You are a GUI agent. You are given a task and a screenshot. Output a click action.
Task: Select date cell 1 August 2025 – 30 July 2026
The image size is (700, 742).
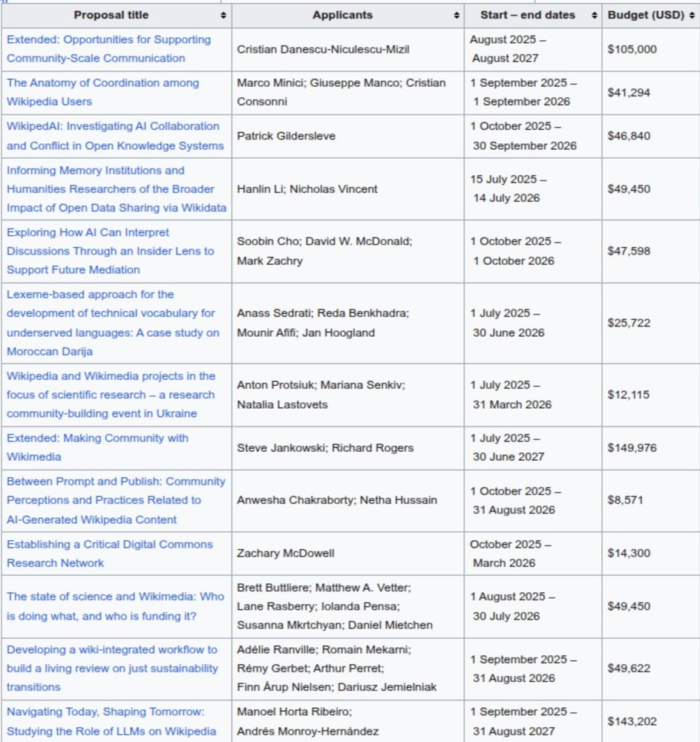point(533,607)
